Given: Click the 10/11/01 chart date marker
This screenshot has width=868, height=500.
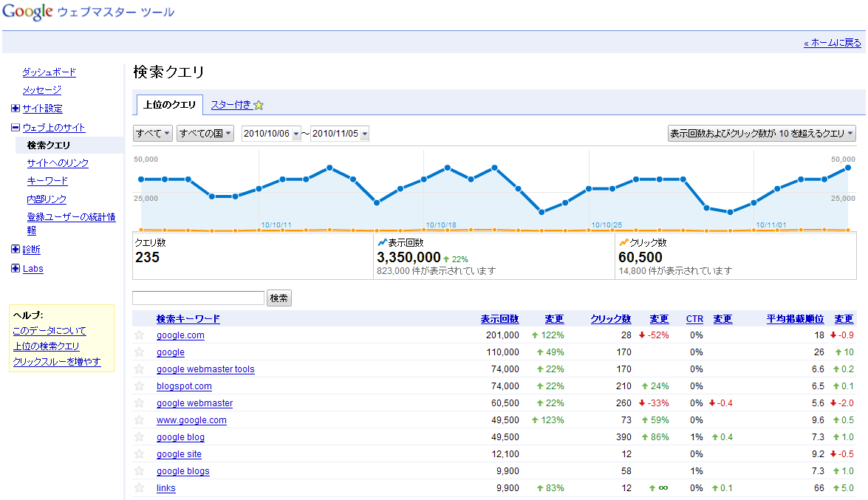Looking at the screenshot, I should tap(771, 225).
